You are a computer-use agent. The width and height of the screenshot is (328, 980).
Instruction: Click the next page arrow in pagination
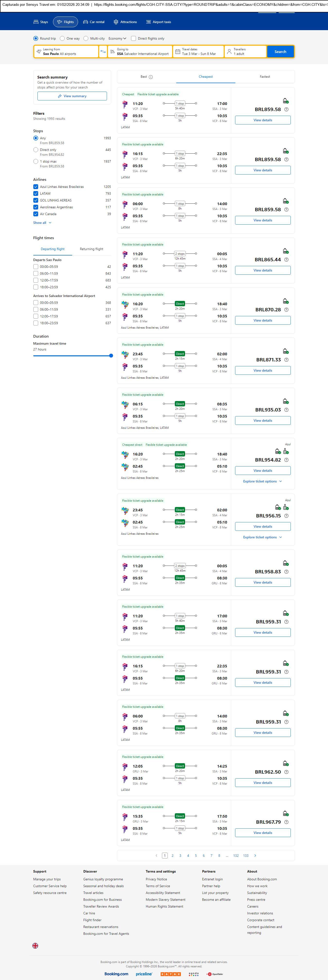coord(255,856)
